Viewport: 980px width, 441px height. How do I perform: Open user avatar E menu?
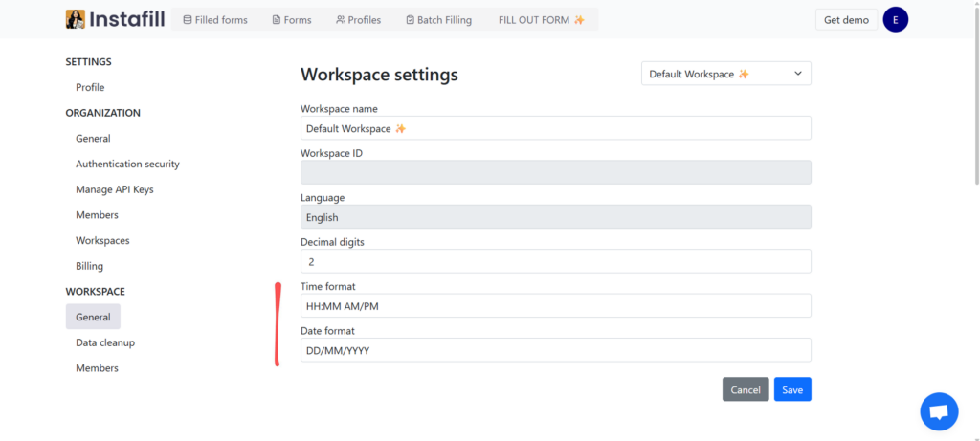pos(895,19)
